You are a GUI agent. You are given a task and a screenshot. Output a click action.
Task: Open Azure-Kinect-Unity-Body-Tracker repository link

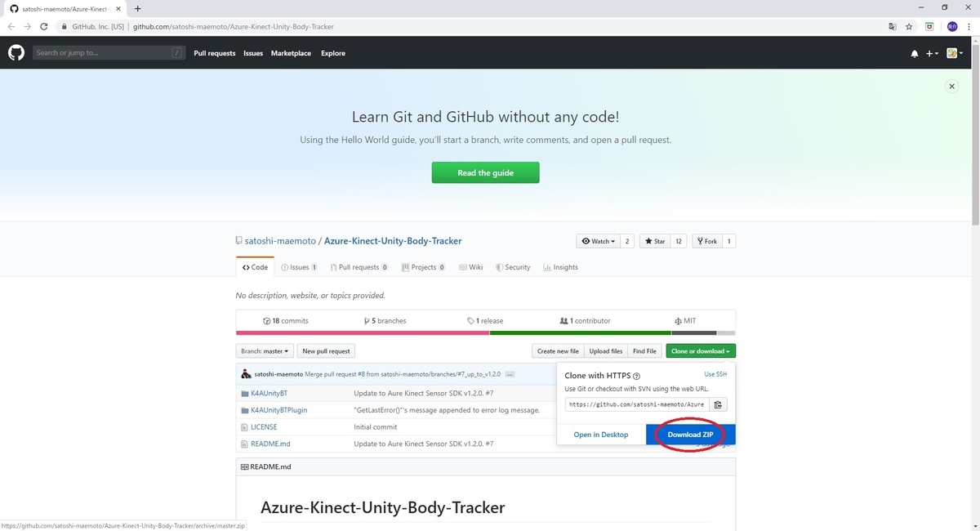coord(393,241)
